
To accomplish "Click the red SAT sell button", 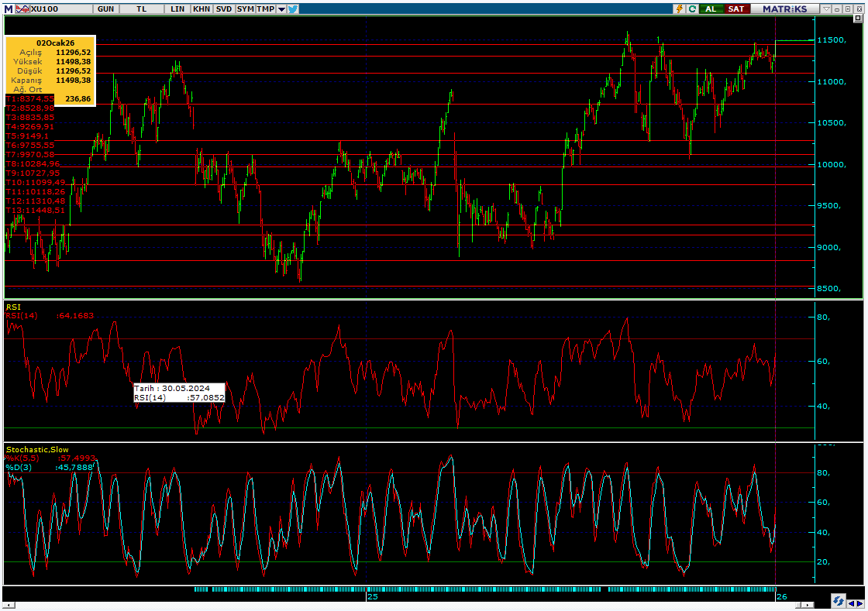I will point(737,9).
